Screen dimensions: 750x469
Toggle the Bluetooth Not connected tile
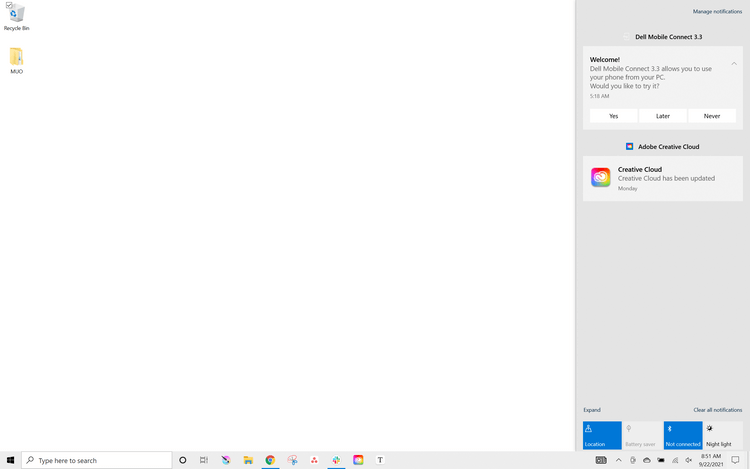683,435
